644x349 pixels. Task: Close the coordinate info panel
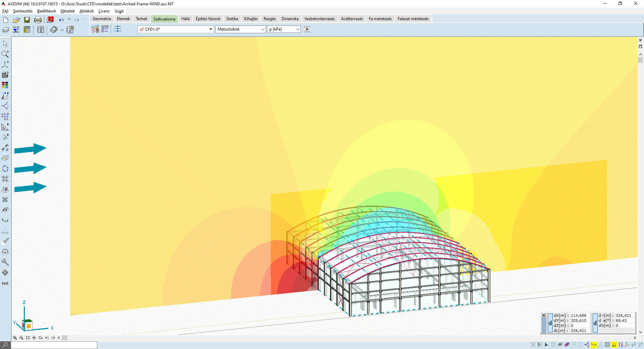tap(544, 315)
